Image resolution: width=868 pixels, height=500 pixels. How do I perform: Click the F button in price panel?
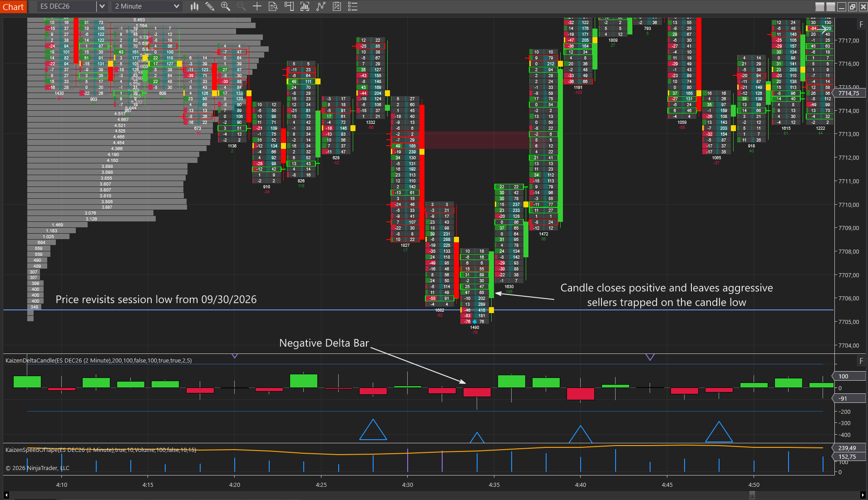[861, 25]
